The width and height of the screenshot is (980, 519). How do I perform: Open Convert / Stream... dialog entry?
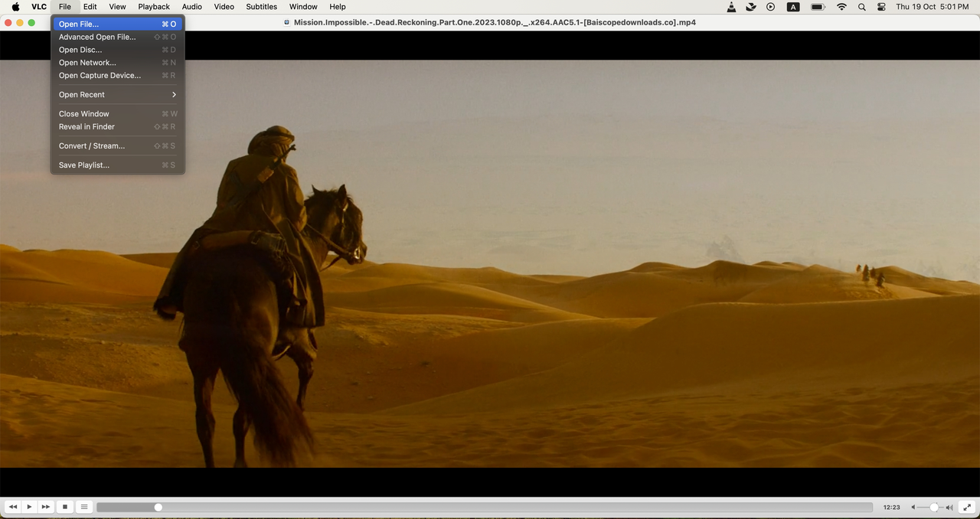[117, 146]
